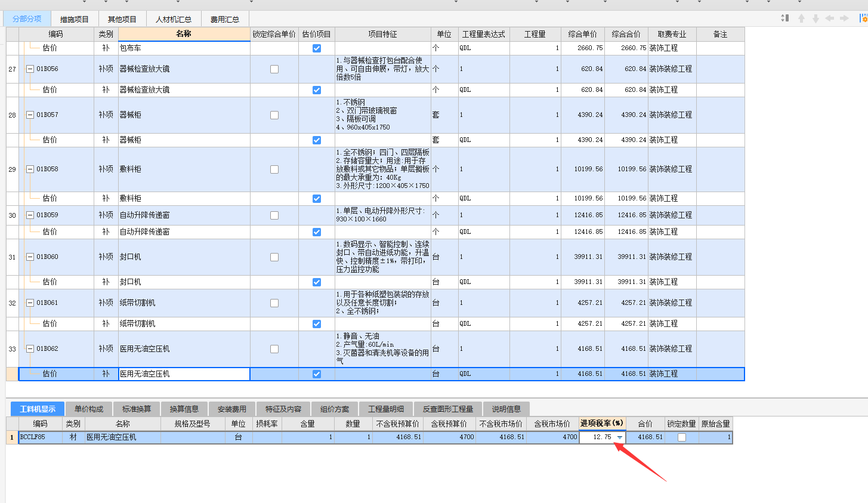Viewport: 868px width, 503px height.
Task: Open the 单价构成 bottom tab
Action: click(89, 409)
